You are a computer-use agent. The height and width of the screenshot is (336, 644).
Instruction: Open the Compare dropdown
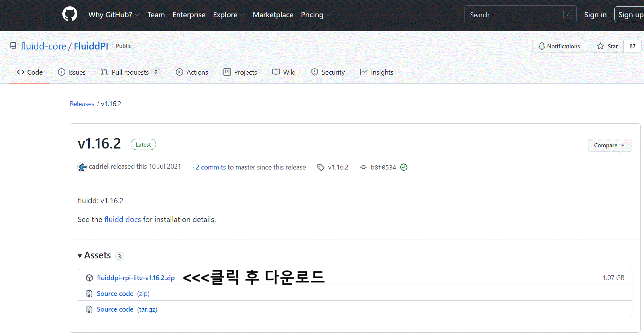tap(610, 145)
